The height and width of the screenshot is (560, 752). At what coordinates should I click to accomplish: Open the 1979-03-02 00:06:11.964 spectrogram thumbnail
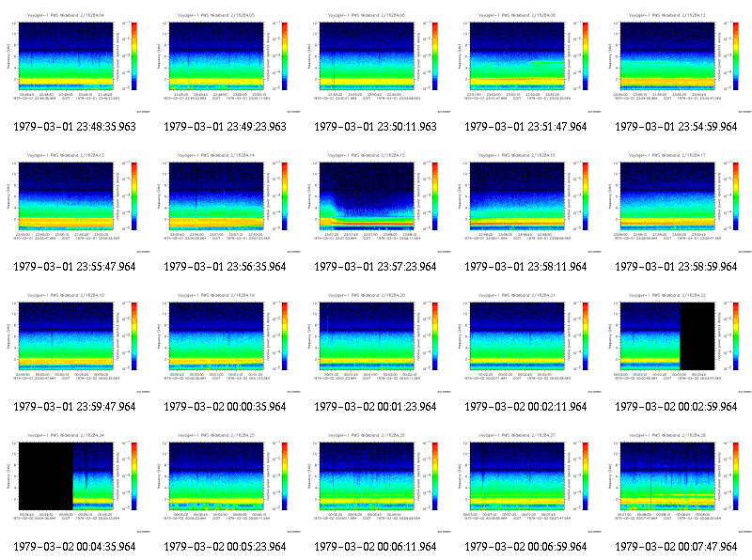coord(375,482)
